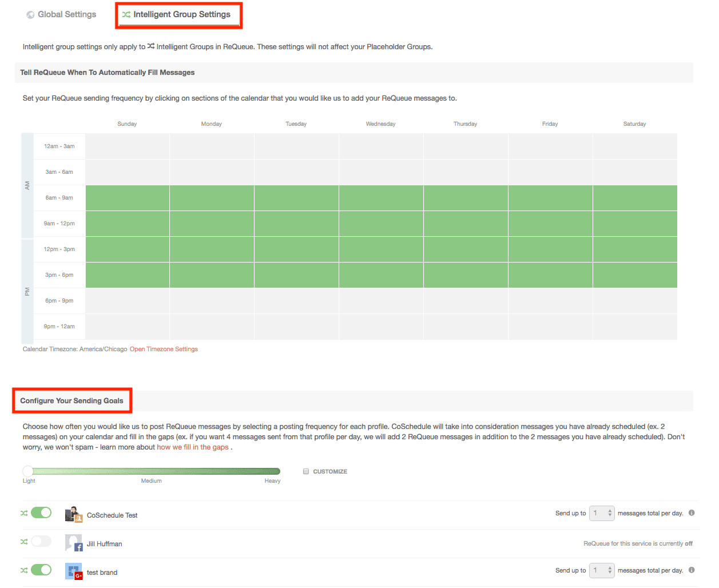
Task: Open Timezone Settings
Action: pos(164,348)
